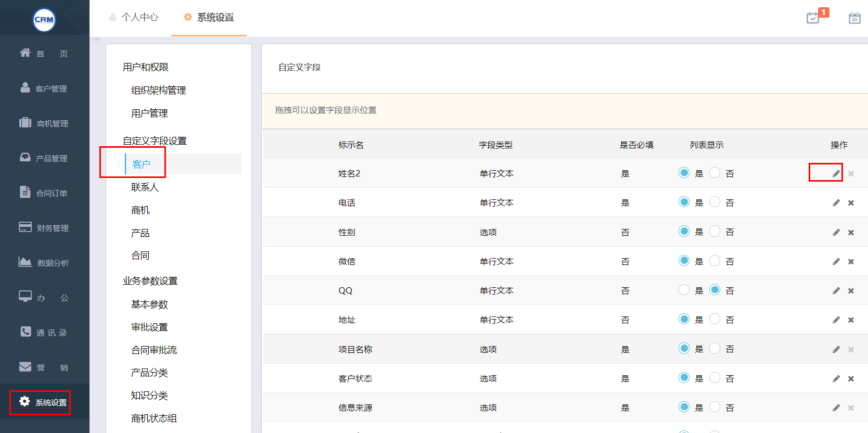Select the 系统设置 top tab
Screen dimensions: 868x433
point(209,17)
